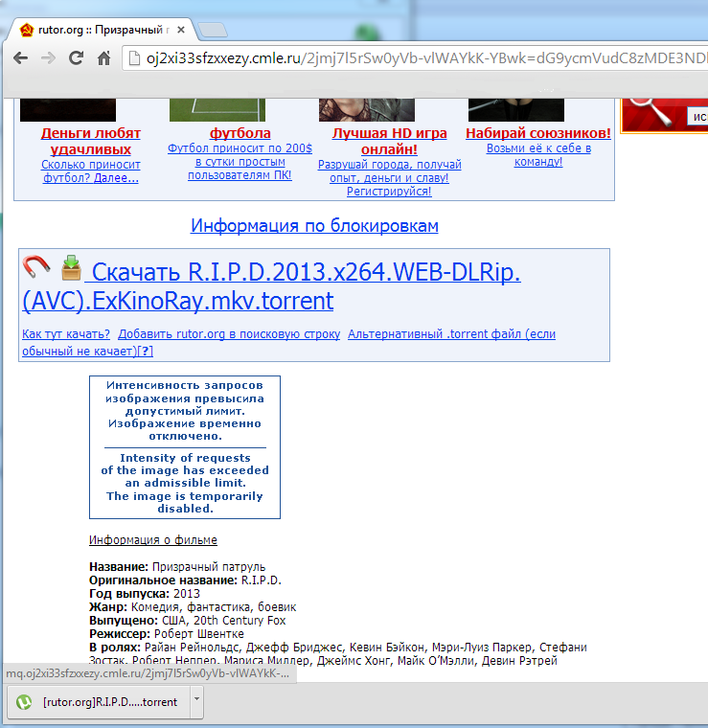708x728 pixels.
Task: Open the home page via house icon
Action: (x=104, y=58)
